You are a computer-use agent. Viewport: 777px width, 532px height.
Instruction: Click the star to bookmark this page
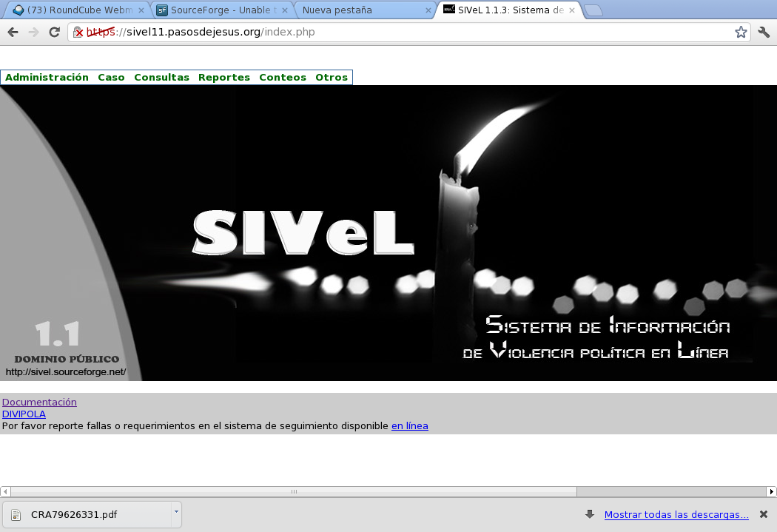tap(740, 32)
